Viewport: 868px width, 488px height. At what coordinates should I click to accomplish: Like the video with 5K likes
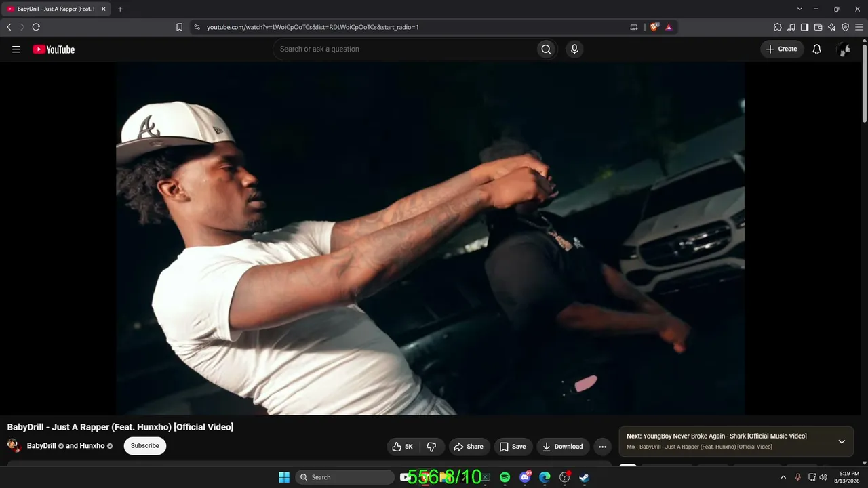pos(403,447)
